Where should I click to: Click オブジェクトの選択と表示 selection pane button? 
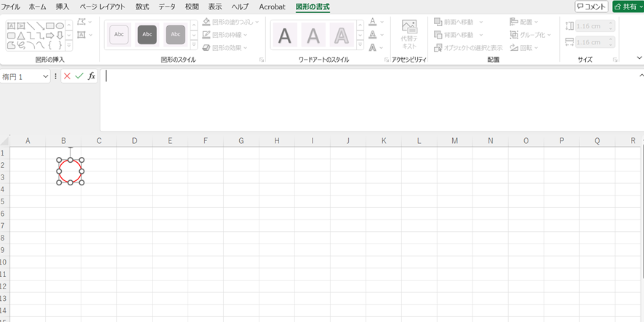[468, 47]
